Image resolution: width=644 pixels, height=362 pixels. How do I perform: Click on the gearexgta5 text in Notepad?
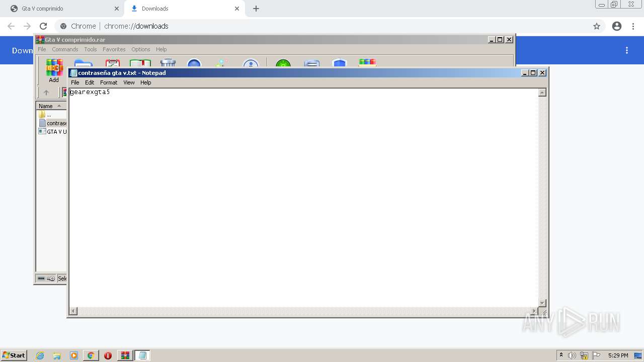coord(90,93)
